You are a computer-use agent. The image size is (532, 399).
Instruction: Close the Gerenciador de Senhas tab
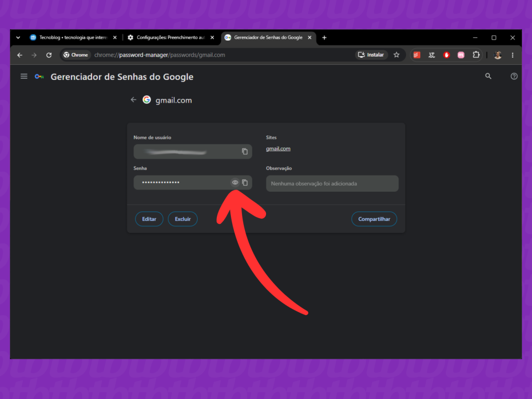pyautogui.click(x=310, y=38)
